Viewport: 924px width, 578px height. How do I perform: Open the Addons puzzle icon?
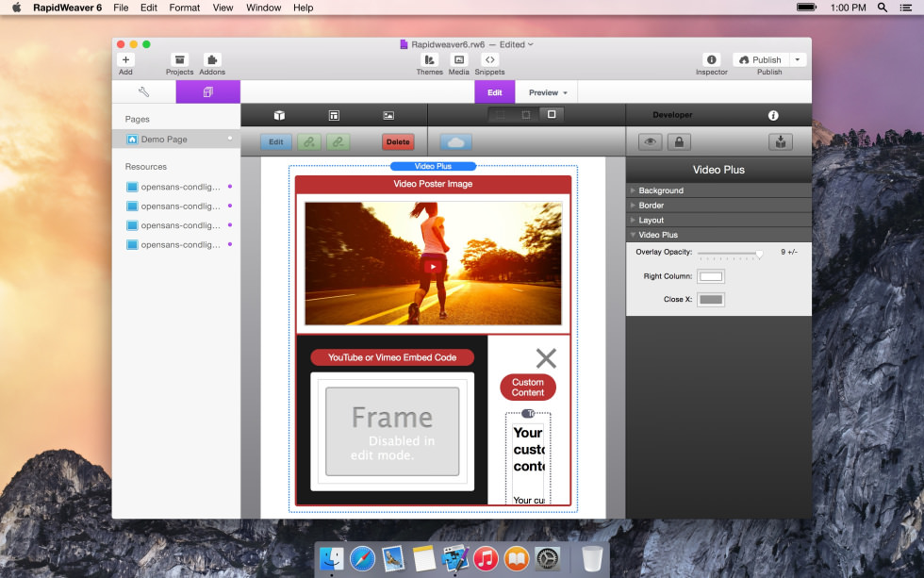point(212,59)
